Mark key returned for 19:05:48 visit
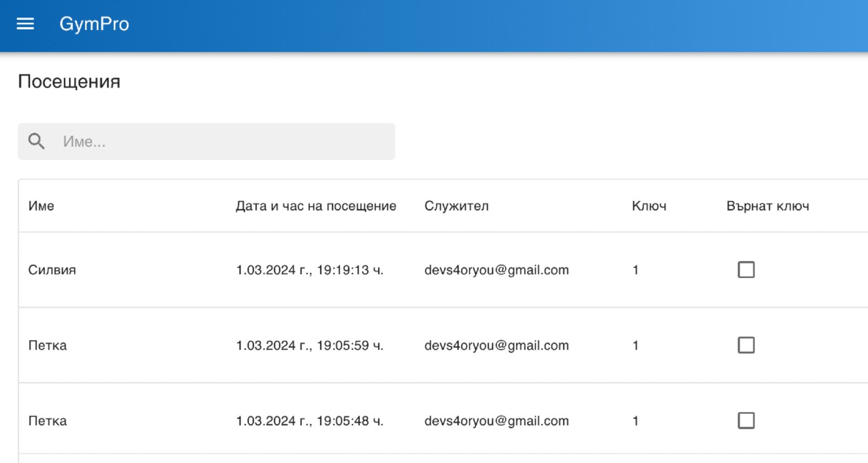The height and width of the screenshot is (463, 868). [746, 421]
